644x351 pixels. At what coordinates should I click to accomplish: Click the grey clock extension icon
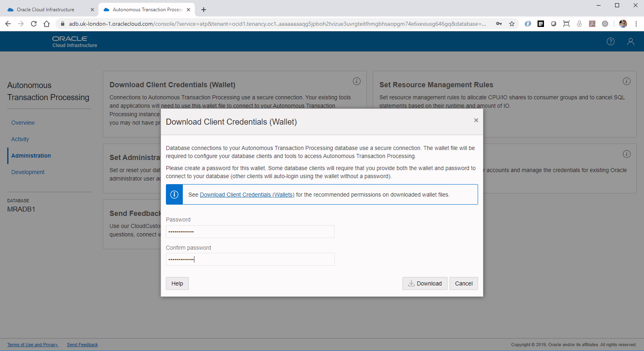605,24
